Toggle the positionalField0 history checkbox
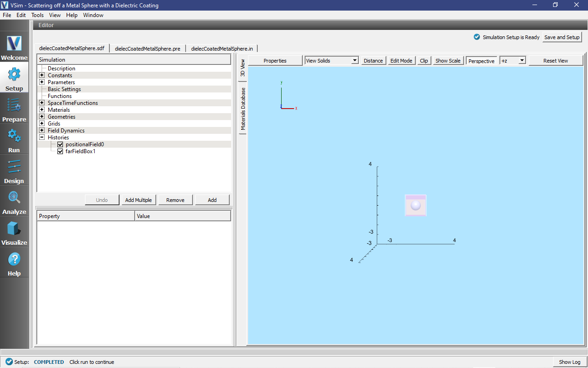 (x=60, y=144)
